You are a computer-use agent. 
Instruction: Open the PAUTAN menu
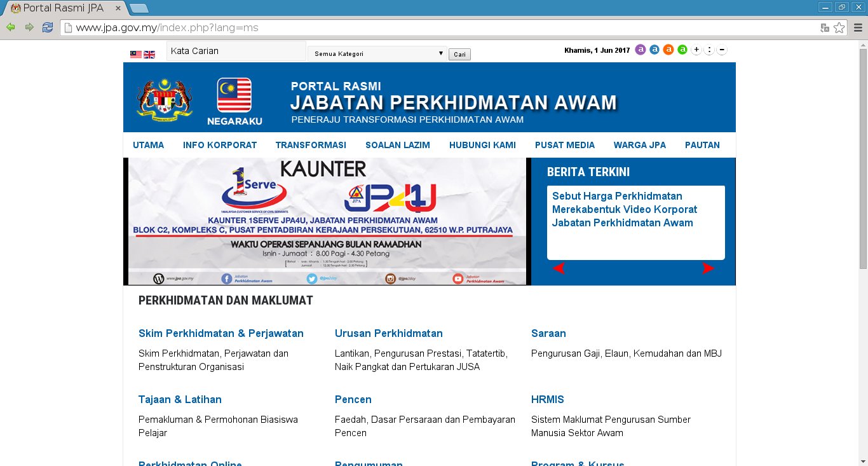click(702, 145)
